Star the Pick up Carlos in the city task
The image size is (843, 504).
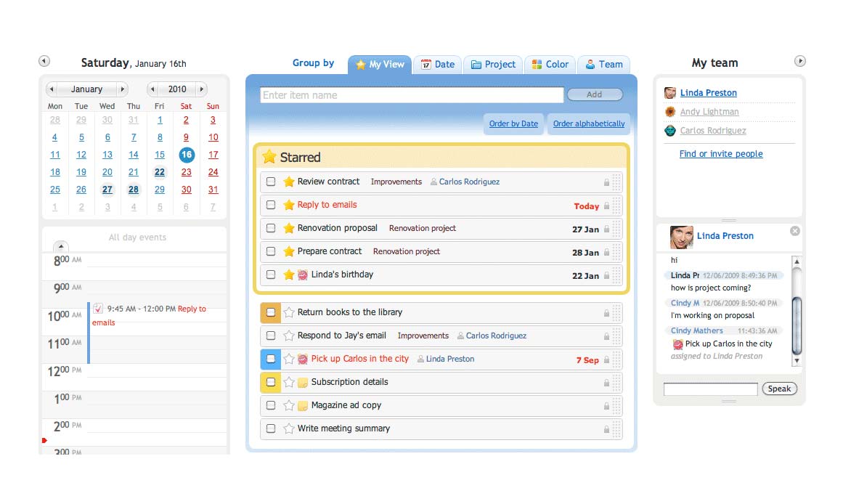pyautogui.click(x=289, y=359)
